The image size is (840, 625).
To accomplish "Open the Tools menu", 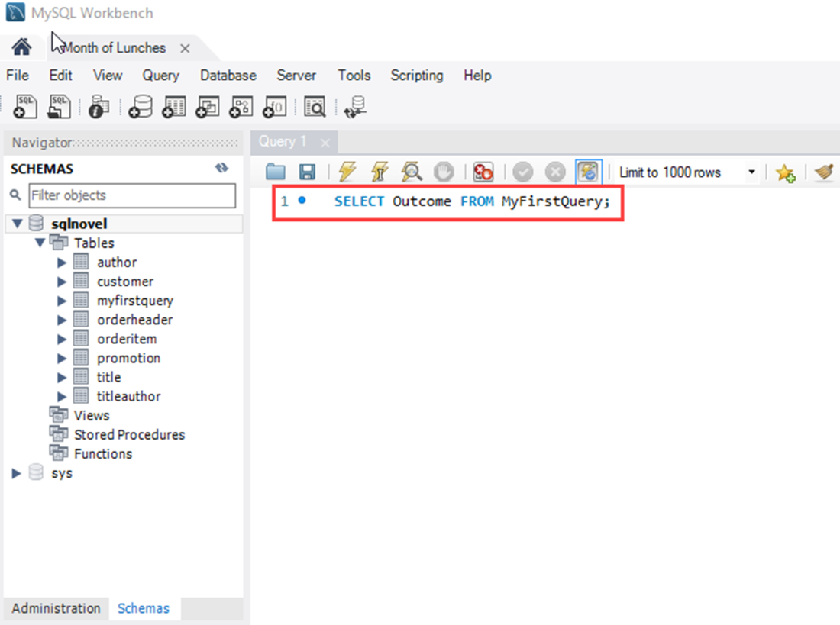I will click(354, 75).
